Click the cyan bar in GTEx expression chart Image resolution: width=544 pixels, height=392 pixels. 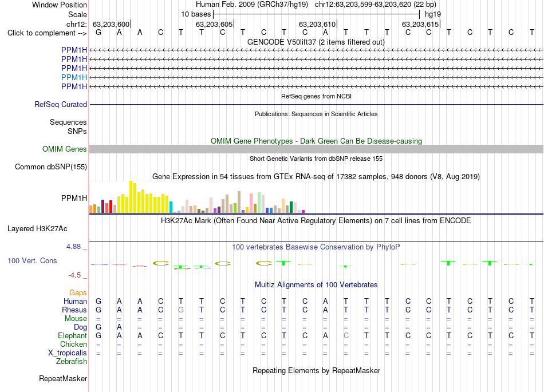(171, 207)
